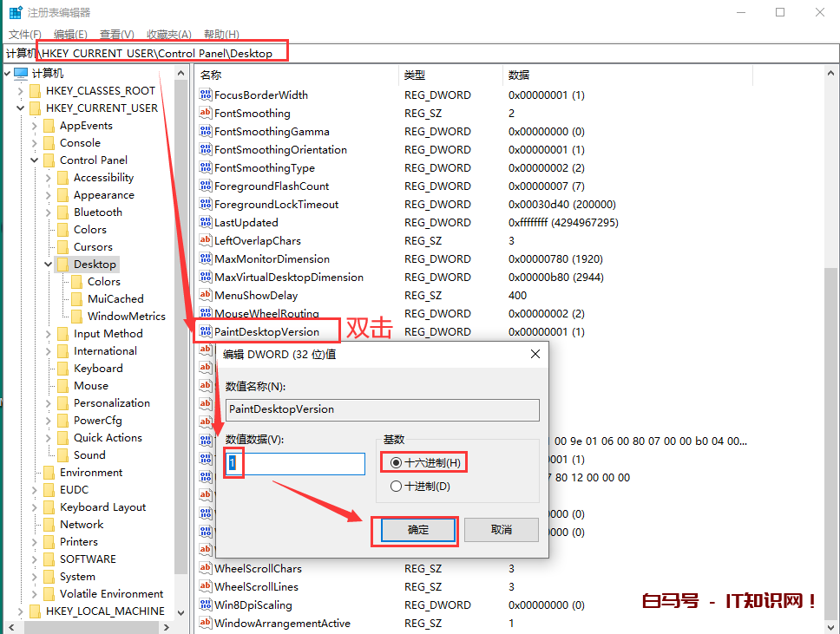
Task: Select the Decimal (十进制) radio button
Action: click(x=397, y=487)
